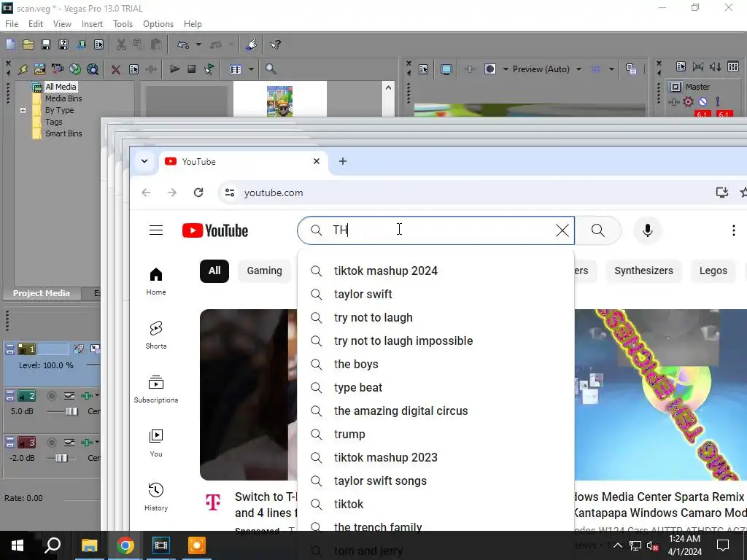The width and height of the screenshot is (747, 560).
Task: Remove selected media with red X icon
Action: tap(116, 69)
